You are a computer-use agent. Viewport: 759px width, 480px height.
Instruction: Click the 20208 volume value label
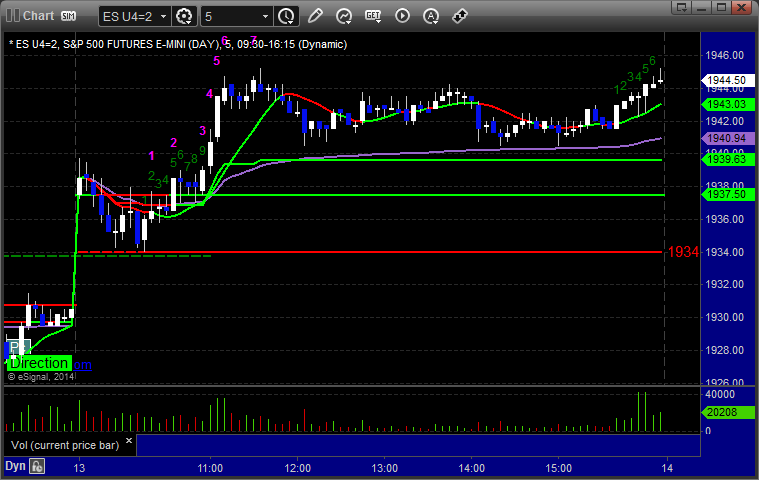pyautogui.click(x=728, y=412)
